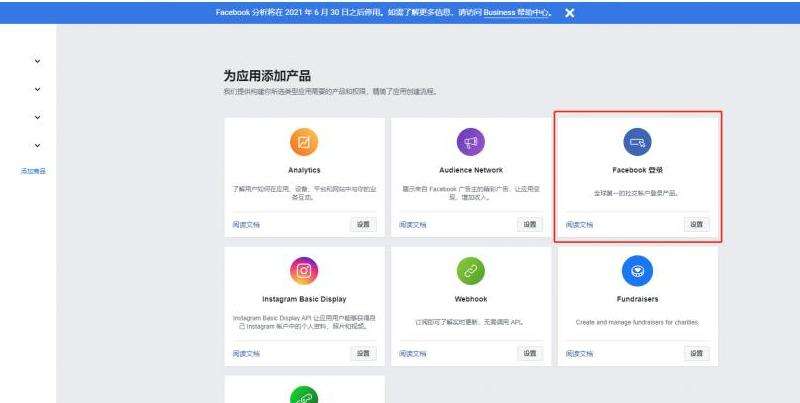Click the Instagram Basic Display icon
This screenshot has width=800, height=403.
304,270
